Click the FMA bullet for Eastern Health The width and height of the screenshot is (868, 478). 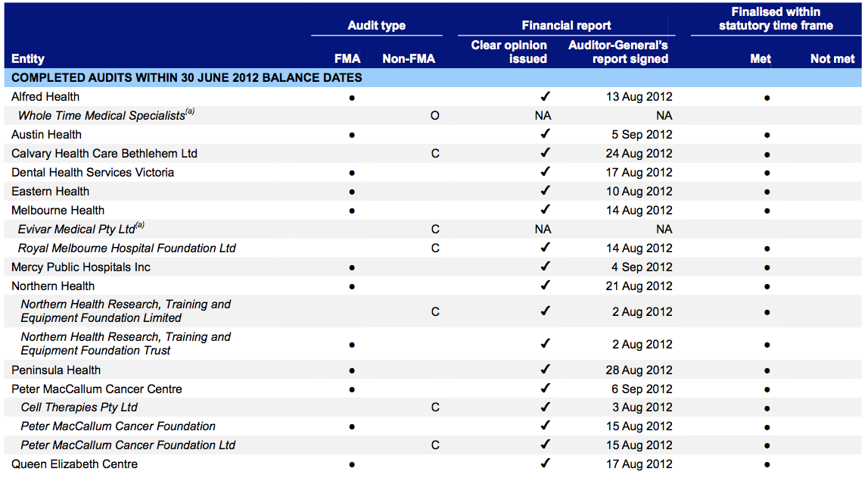[x=352, y=192]
